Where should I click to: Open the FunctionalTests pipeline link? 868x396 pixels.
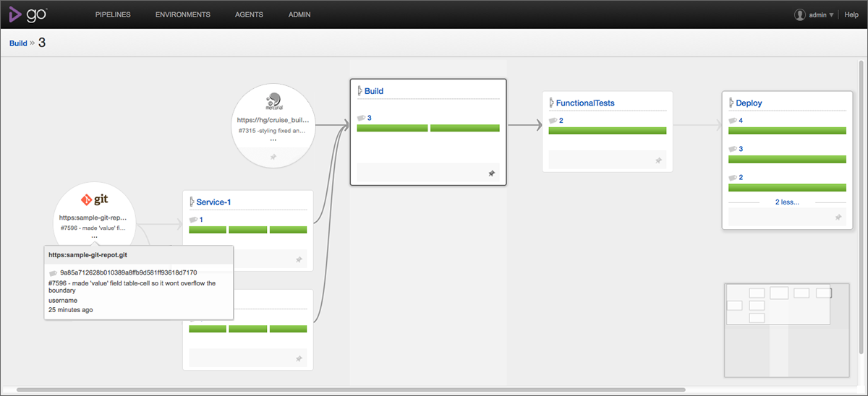click(585, 103)
